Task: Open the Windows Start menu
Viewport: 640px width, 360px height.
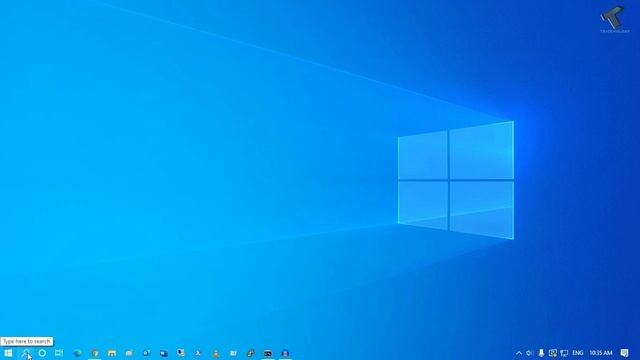Action: click(x=8, y=353)
